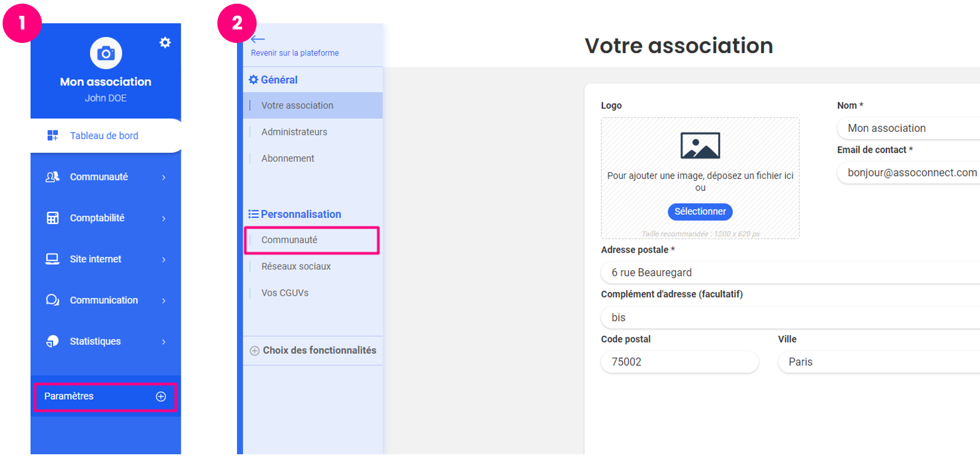
Task: Click the camera icon to change association photo
Action: (x=106, y=52)
